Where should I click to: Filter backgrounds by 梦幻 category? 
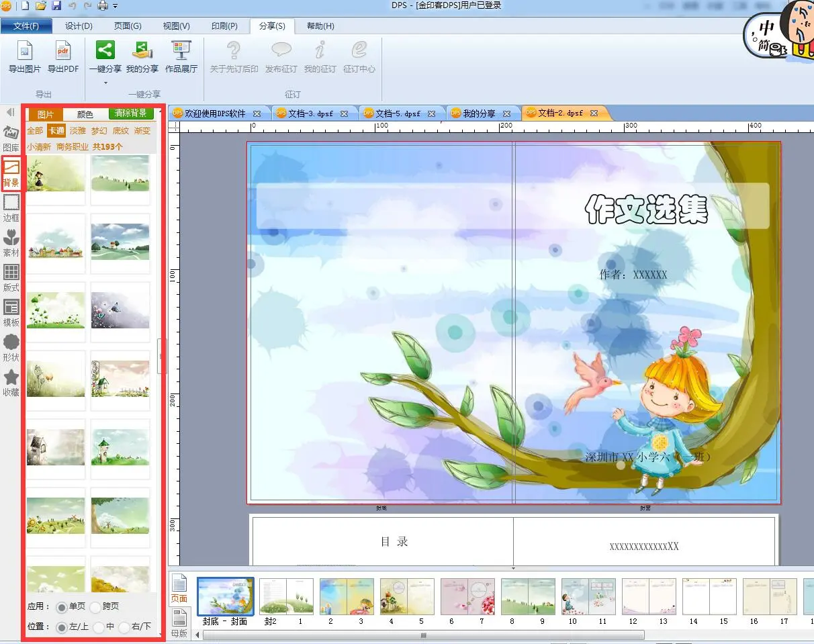[x=99, y=131]
